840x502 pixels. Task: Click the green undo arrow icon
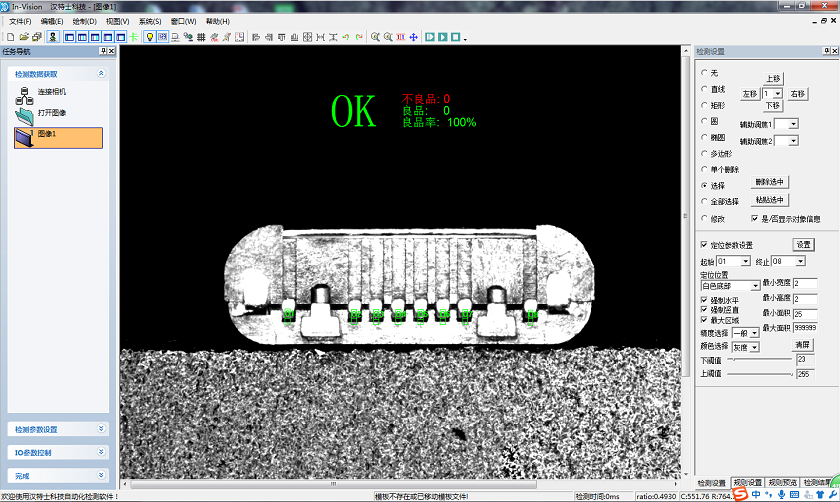pos(346,37)
